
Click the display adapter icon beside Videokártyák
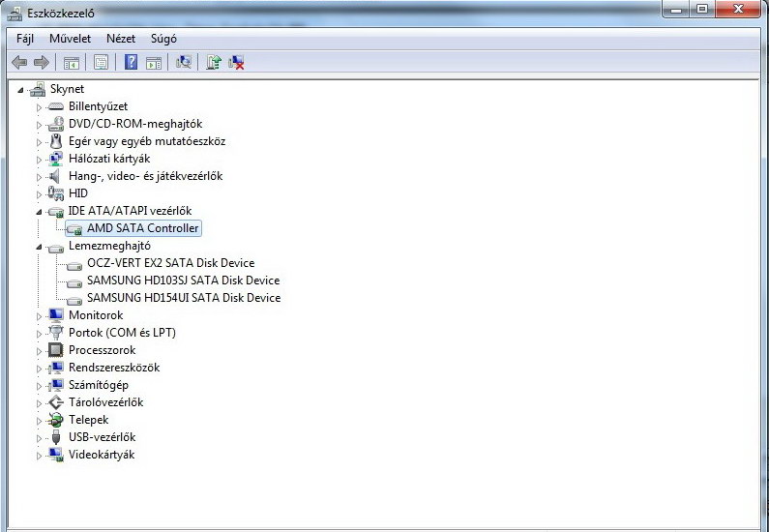coord(56,455)
